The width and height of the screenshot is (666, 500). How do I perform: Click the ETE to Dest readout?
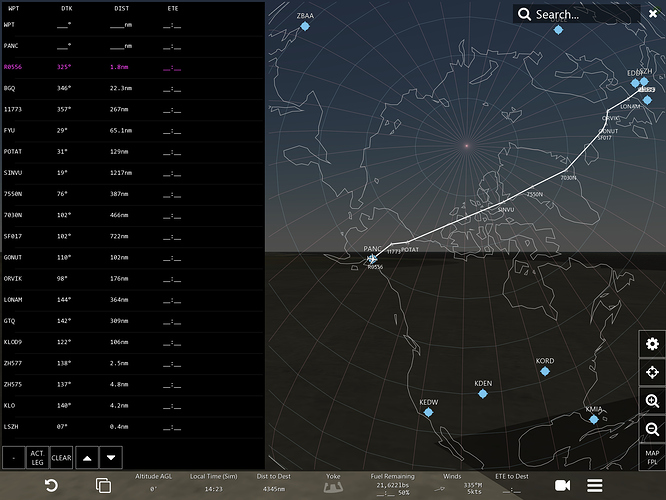[x=512, y=484]
